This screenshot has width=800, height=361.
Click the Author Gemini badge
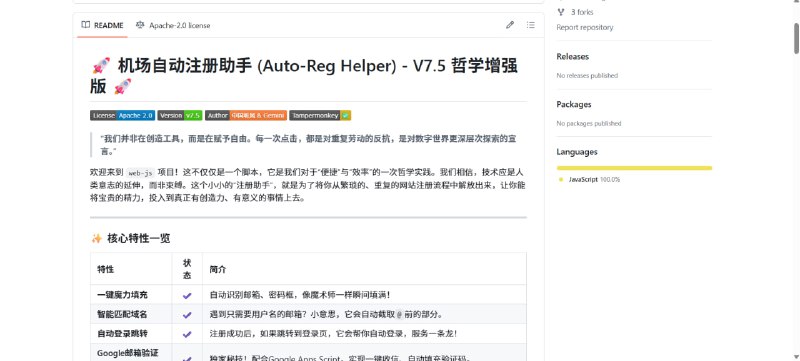[246, 116]
